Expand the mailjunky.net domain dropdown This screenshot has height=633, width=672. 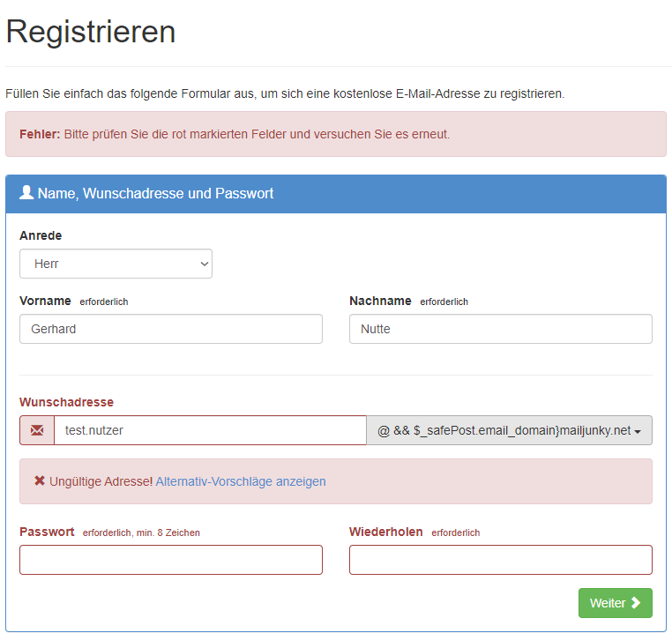(509, 430)
